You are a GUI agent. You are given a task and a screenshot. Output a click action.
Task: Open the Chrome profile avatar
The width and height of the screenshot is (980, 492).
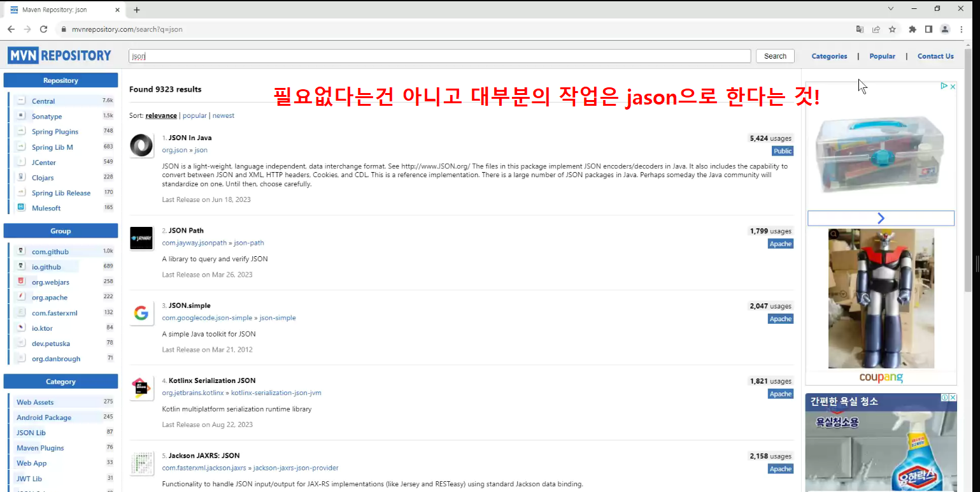pyautogui.click(x=945, y=29)
